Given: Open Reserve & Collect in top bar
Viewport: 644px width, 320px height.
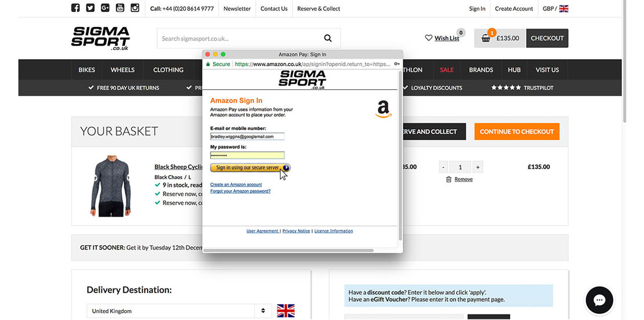Looking at the screenshot, I should pyautogui.click(x=319, y=9).
